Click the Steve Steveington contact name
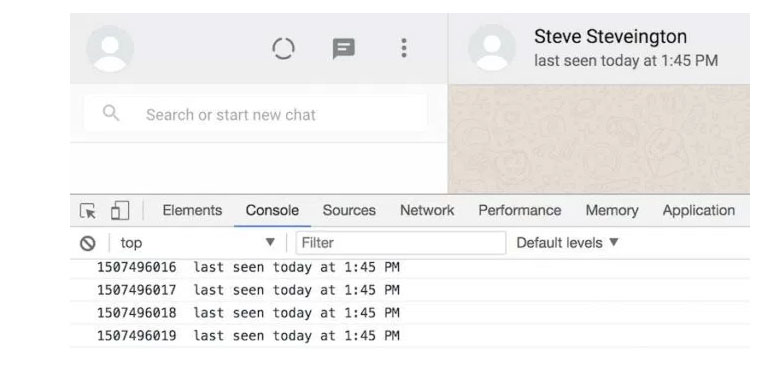 [611, 37]
